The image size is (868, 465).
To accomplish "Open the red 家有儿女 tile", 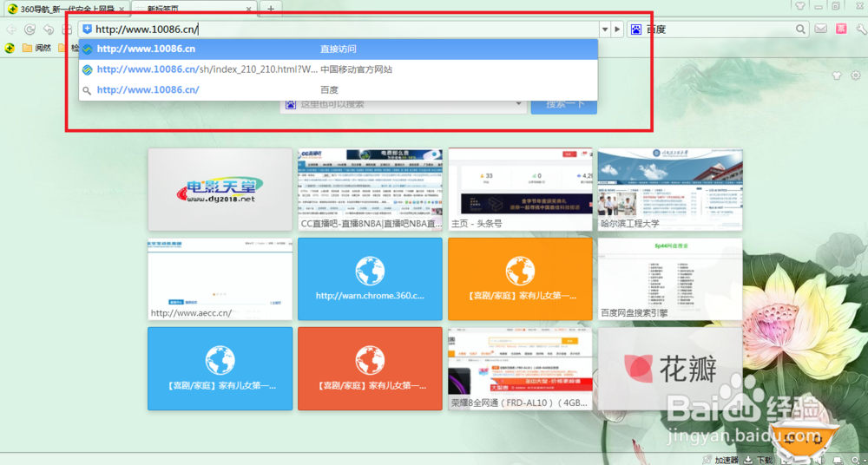I will click(x=371, y=369).
